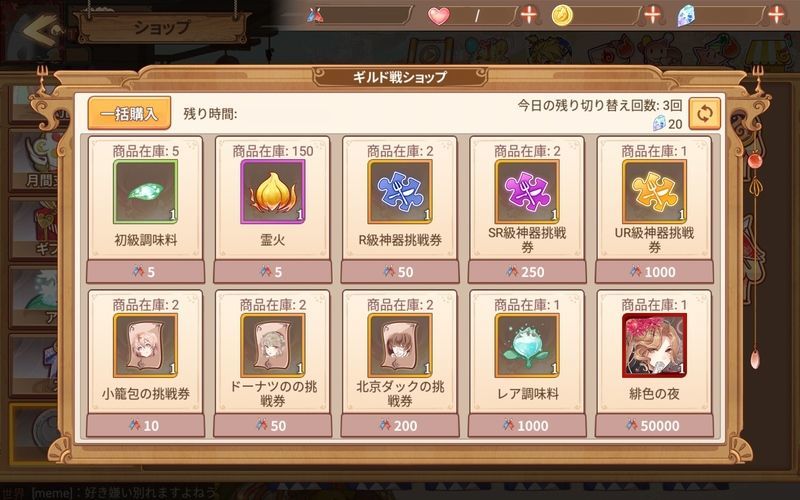Click the 一括購入 bulk purchase button
The width and height of the screenshot is (800, 500).
pyautogui.click(x=129, y=113)
